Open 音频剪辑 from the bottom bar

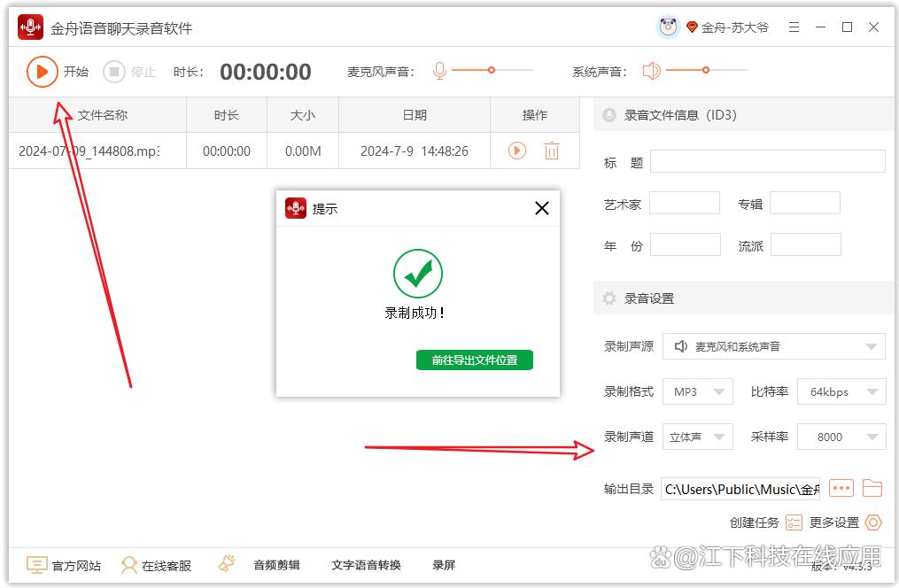click(x=276, y=565)
